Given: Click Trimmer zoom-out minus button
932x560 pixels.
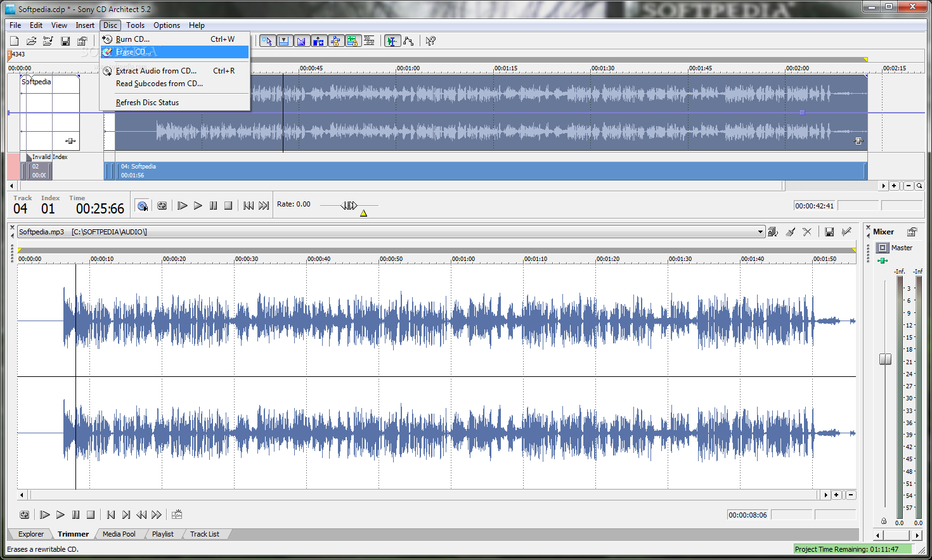Looking at the screenshot, I should click(x=851, y=495).
